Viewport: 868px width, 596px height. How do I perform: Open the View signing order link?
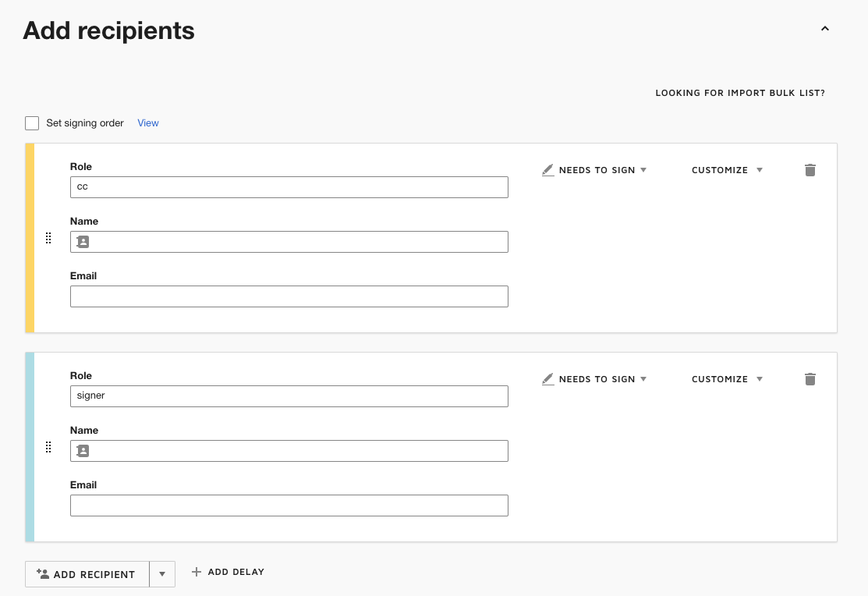[148, 123]
